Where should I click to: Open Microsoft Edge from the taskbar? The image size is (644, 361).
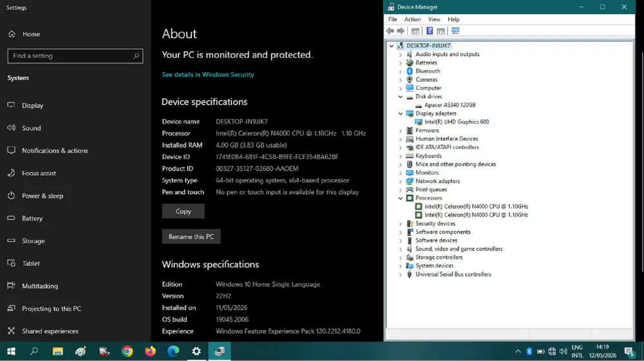click(x=173, y=351)
